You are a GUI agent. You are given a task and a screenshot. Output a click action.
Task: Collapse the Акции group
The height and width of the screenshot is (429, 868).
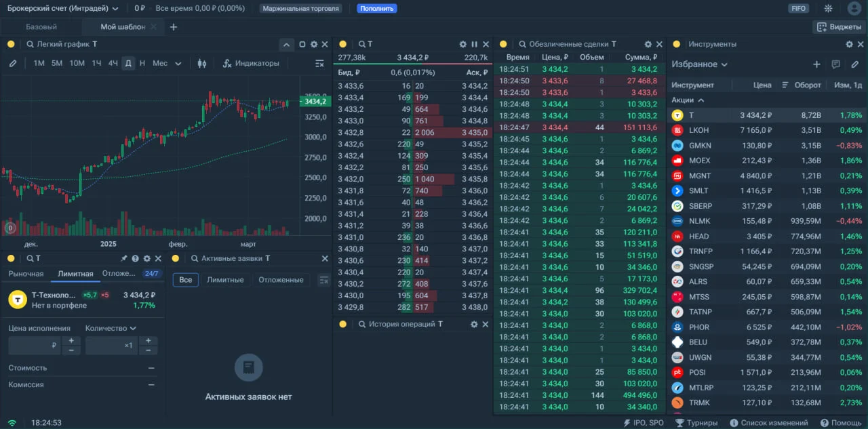click(688, 100)
